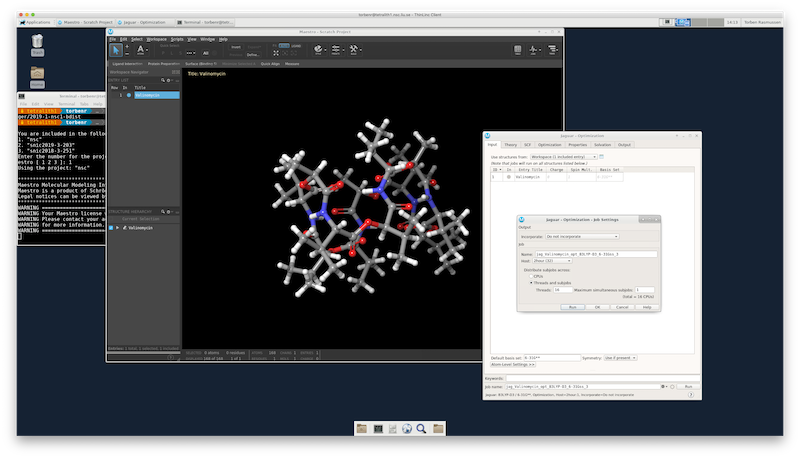Image resolution: width=800 pixels, height=458 pixels.
Task: Click the Threads number field
Action: 562,290
